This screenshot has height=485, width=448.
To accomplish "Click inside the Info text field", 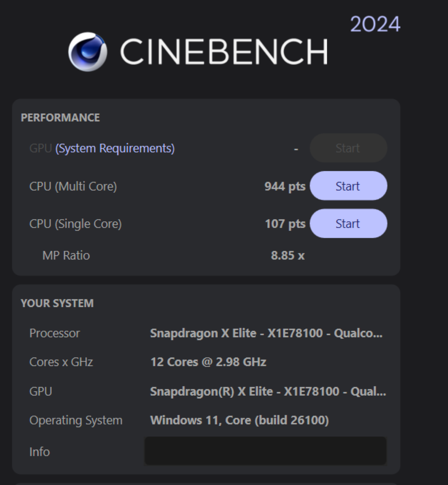I will point(265,451).
